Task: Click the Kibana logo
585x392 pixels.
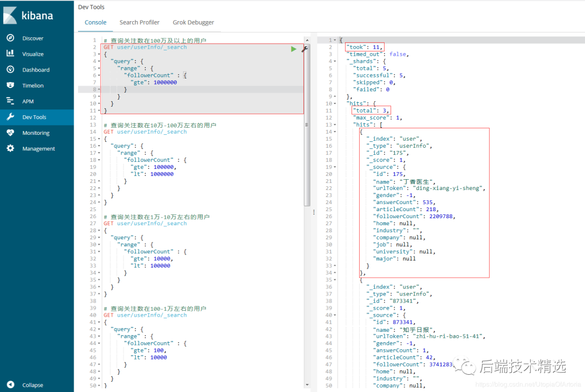Action: (x=28, y=15)
